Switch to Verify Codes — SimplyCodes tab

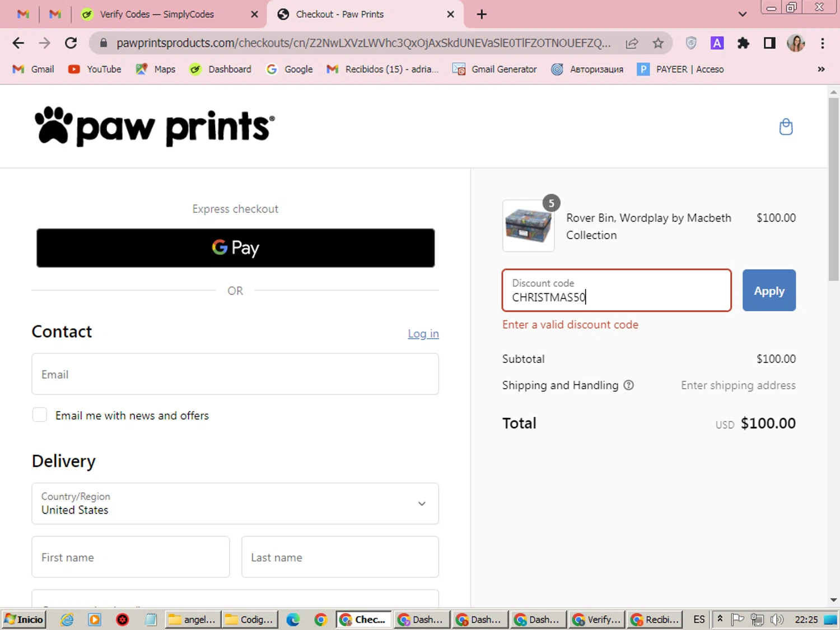tap(157, 14)
